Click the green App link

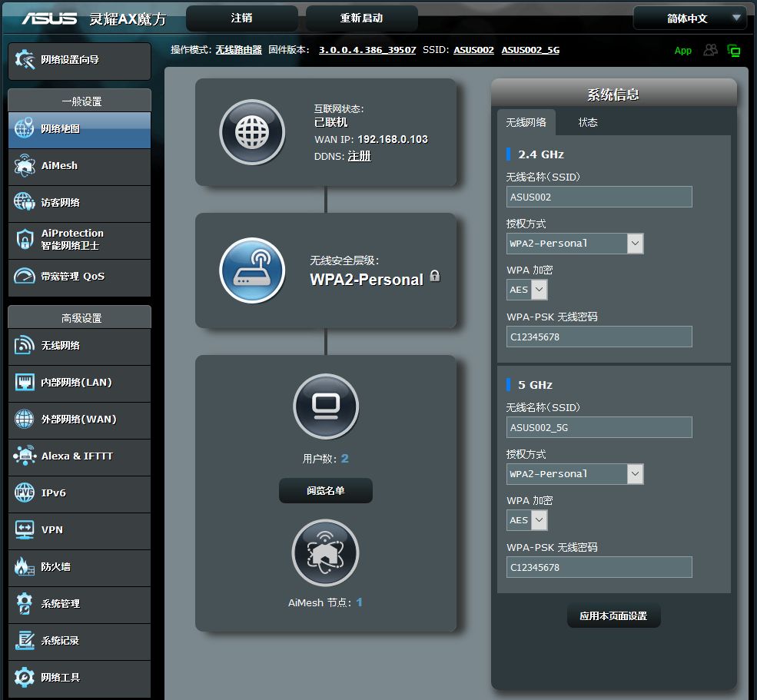(682, 50)
